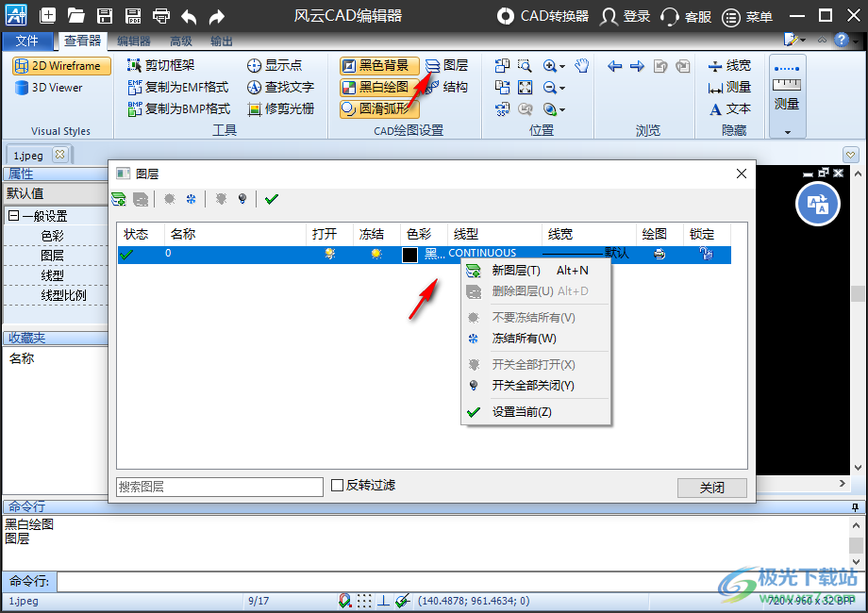Toggle 显示点 in tools group
Image resolution: width=868 pixels, height=613 pixels.
[x=275, y=65]
